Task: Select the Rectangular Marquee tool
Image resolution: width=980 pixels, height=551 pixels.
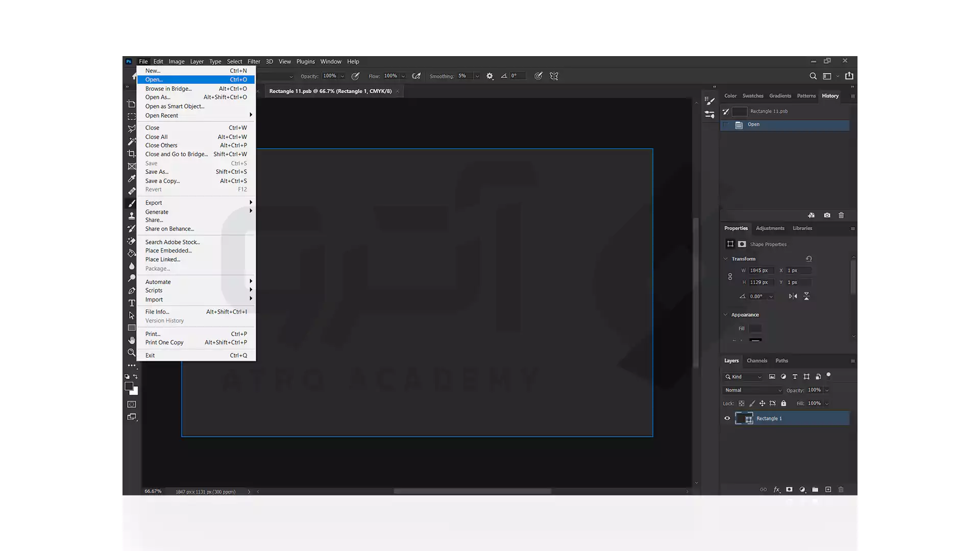Action: (132, 116)
